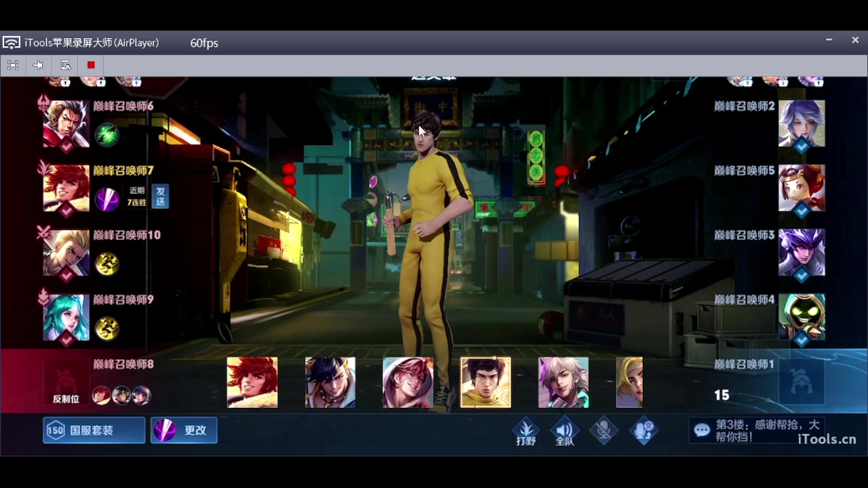868x488 pixels.
Task: Click the 发送 button beside 7连胜
Action: [x=160, y=197]
